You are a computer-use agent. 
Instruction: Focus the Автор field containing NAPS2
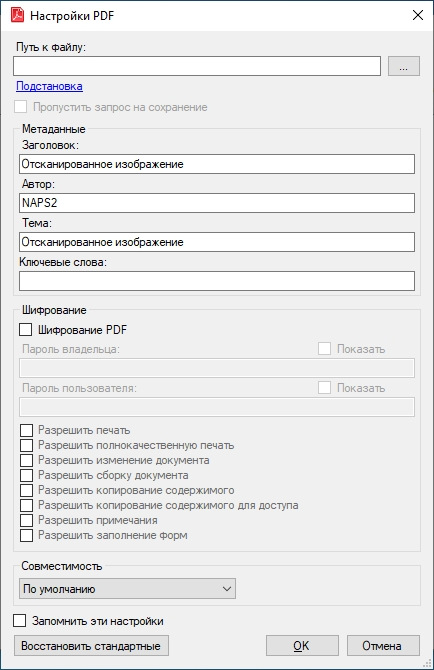click(217, 203)
